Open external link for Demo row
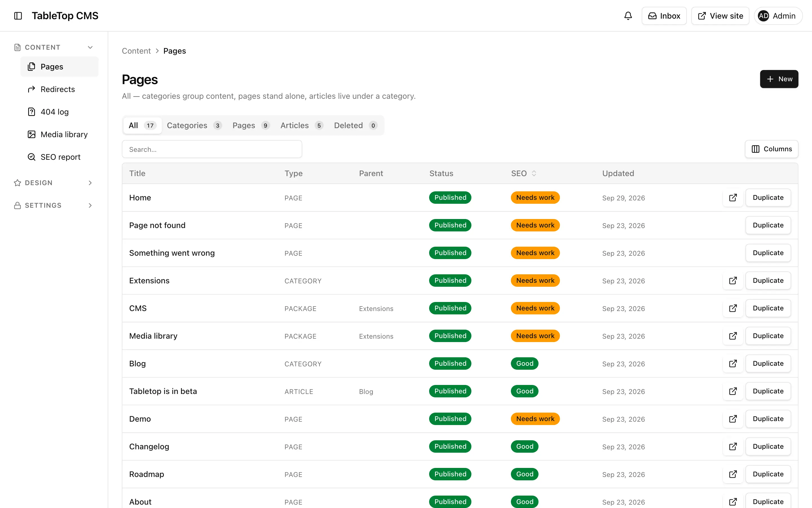This screenshot has width=812, height=508. pyautogui.click(x=733, y=419)
